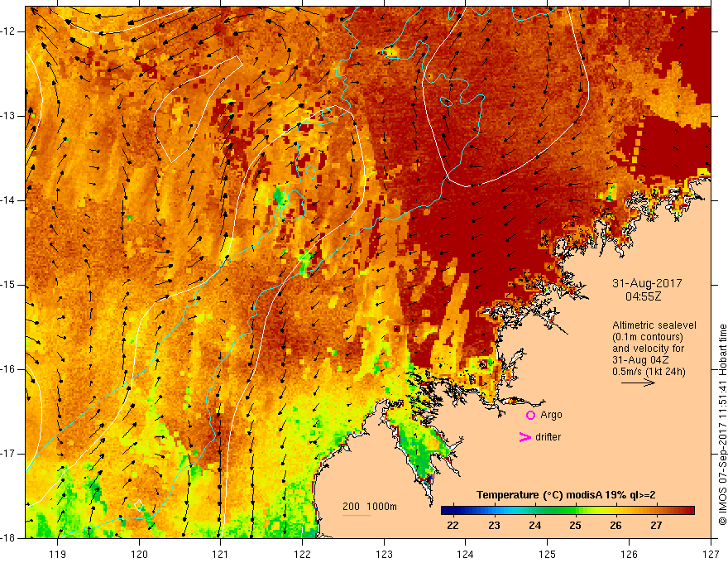Click the '27' color bar tick label
Screen dimensions: 728x563
point(655,526)
